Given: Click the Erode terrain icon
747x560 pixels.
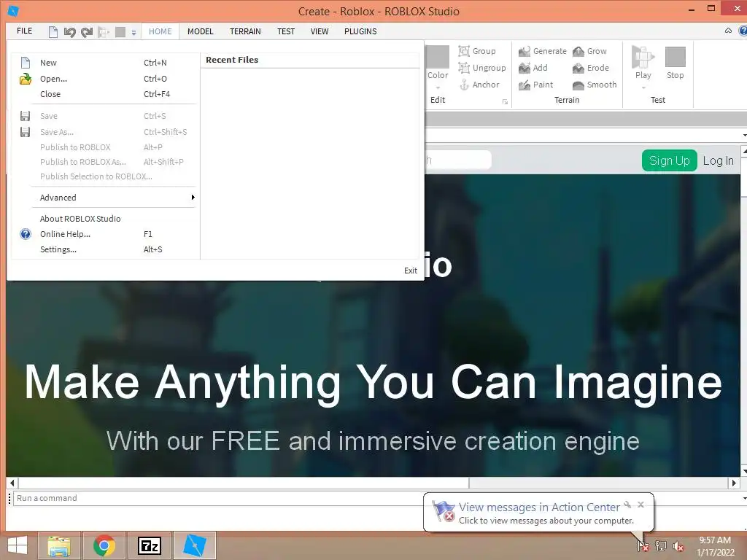Looking at the screenshot, I should click(x=578, y=68).
